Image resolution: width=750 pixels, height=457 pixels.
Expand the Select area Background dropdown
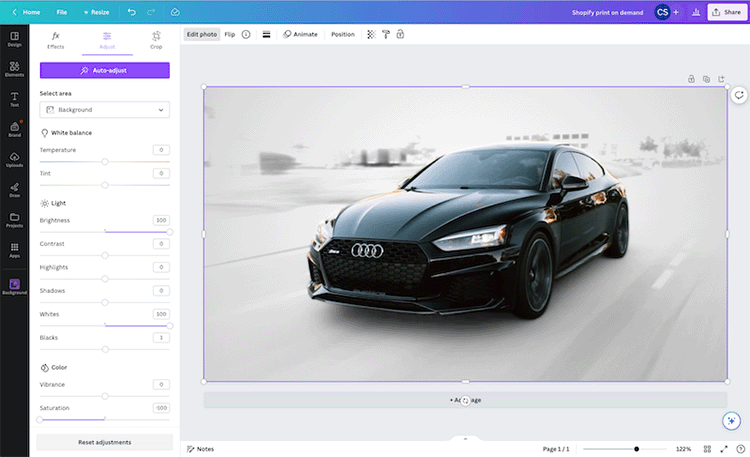(105, 110)
